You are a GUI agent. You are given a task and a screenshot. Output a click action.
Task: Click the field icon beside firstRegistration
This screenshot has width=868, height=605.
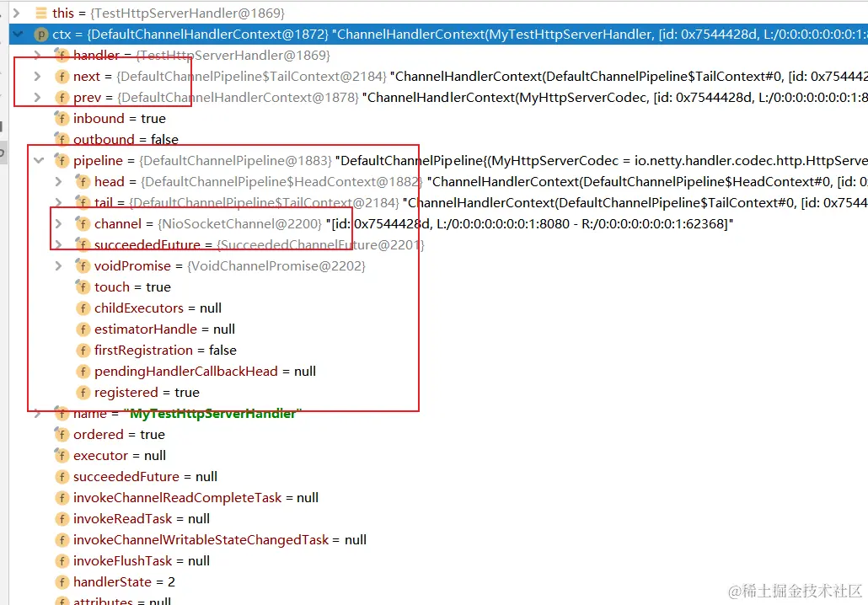point(83,351)
